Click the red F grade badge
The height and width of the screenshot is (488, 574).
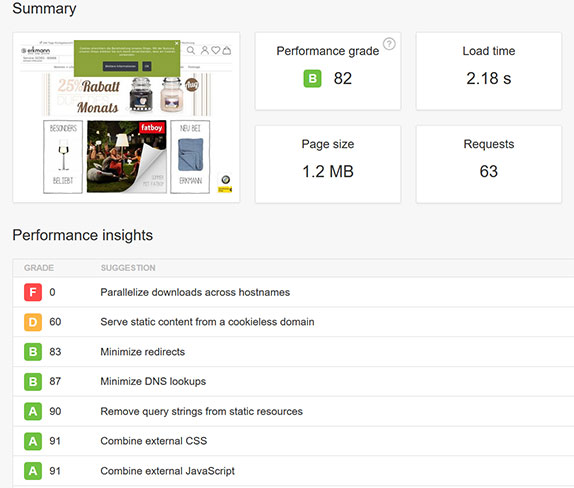33,292
